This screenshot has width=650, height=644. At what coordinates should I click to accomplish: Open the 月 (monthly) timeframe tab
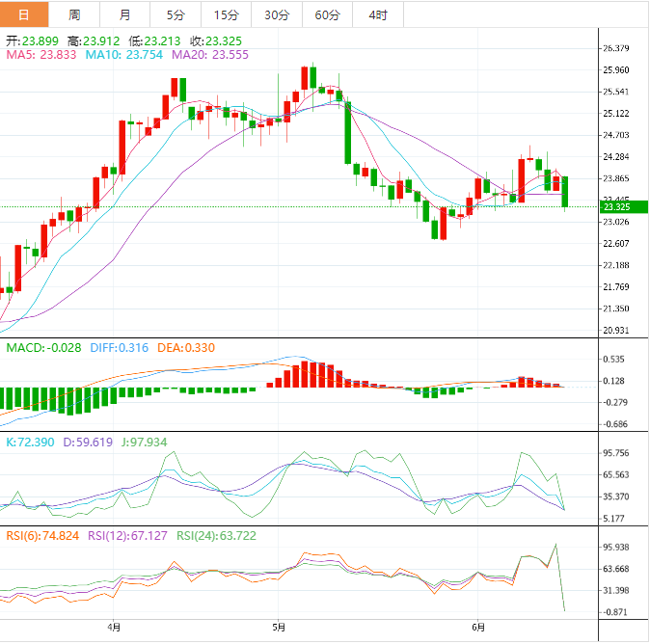click(124, 14)
